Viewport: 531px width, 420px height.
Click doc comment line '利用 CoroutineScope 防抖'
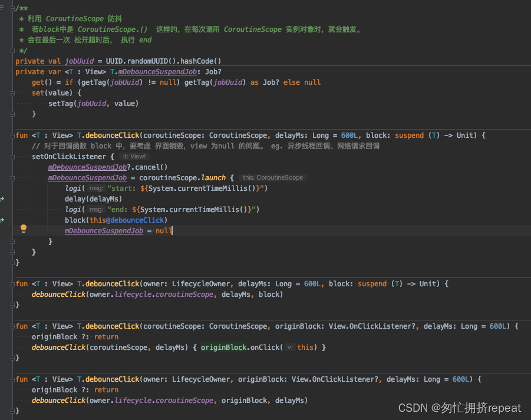pos(75,19)
